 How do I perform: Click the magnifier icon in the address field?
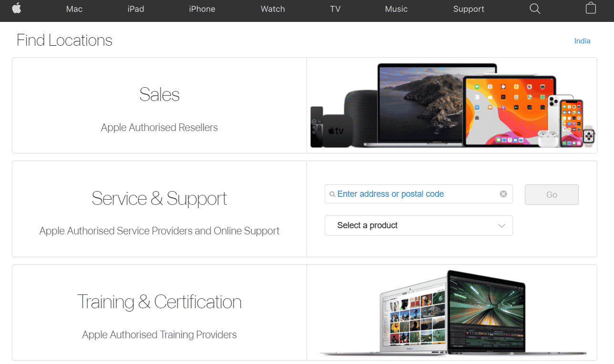click(x=332, y=194)
